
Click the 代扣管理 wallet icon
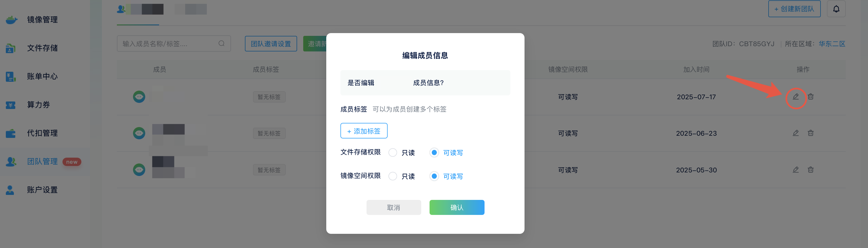coord(11,134)
